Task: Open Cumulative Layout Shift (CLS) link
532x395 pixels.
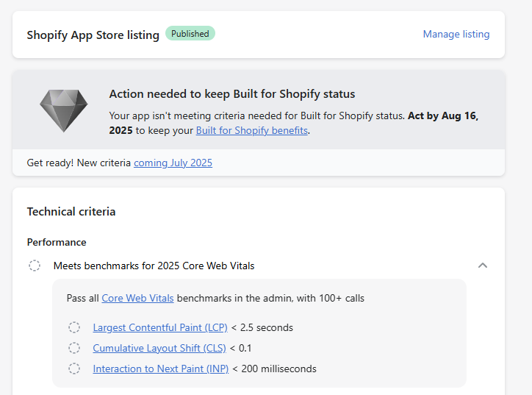Action: click(159, 348)
